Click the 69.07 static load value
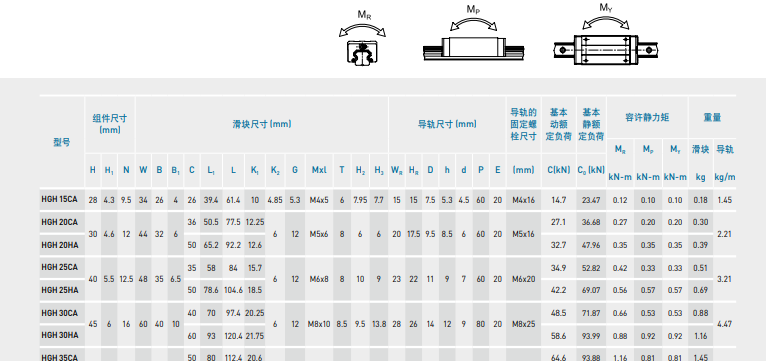 click(591, 290)
